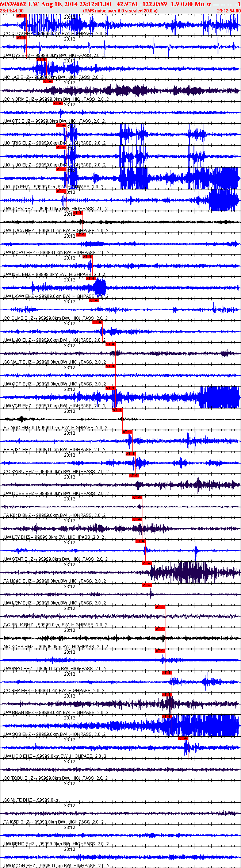The image size is (241, 868).
Task: Click the event ID 60839662 in the header
Action: [13, 4]
